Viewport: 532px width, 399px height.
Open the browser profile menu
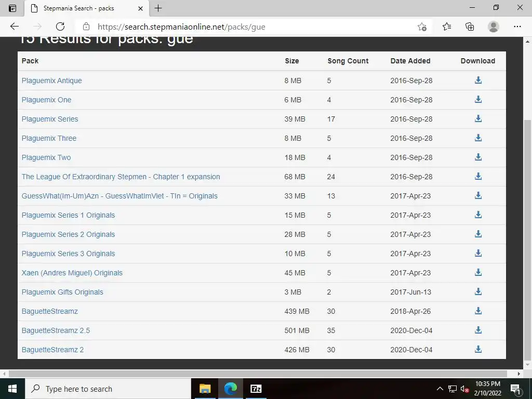pos(493,26)
